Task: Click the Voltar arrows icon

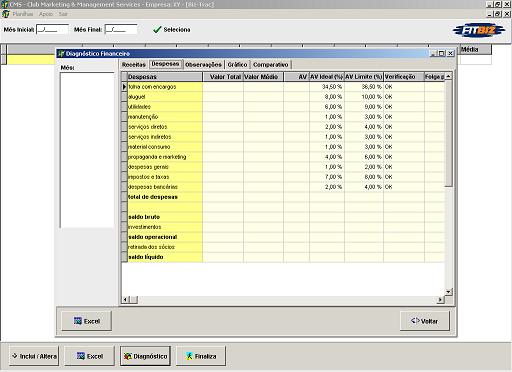Action: click(415, 321)
